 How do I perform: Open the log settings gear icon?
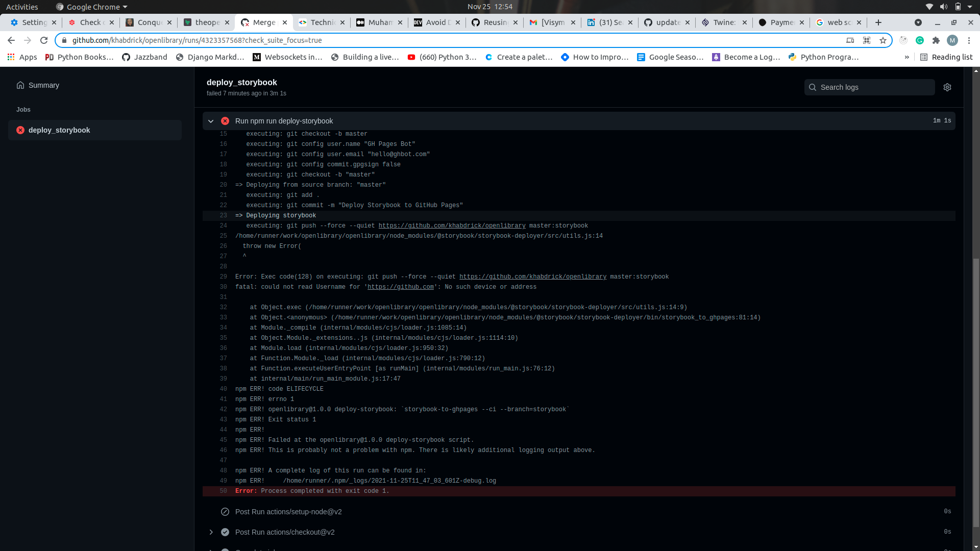click(x=947, y=87)
